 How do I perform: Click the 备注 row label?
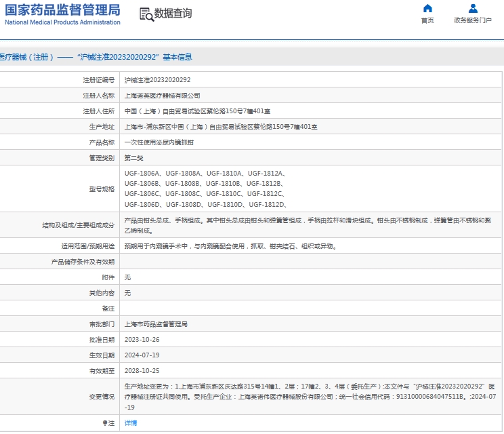[x=108, y=309]
